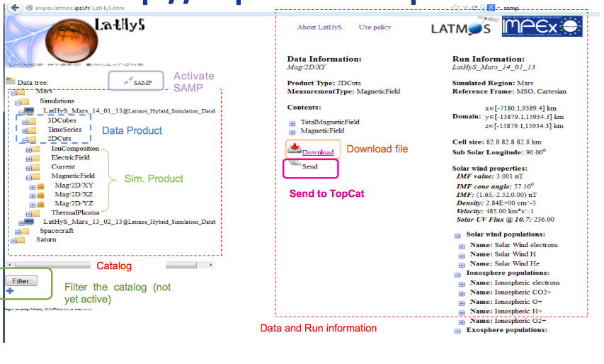Click the Spacecraft tree label
The width and height of the screenshot is (604, 364).
click(x=56, y=231)
